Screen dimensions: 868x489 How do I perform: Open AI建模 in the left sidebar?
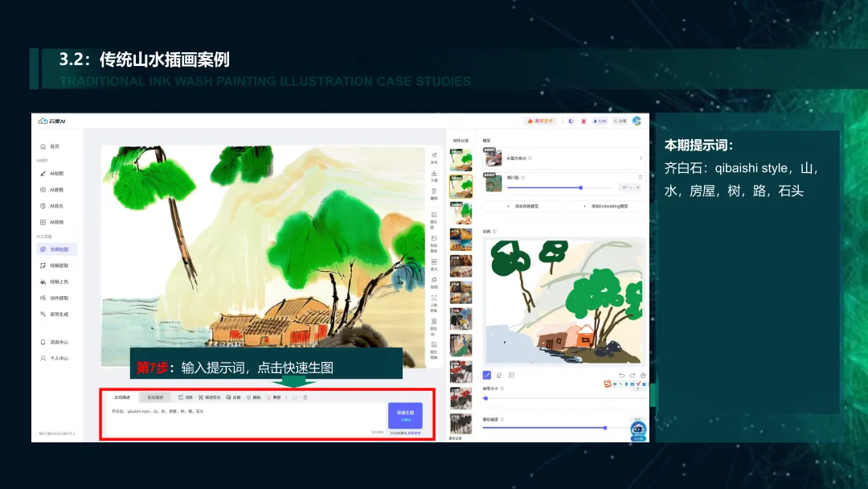coord(52,189)
